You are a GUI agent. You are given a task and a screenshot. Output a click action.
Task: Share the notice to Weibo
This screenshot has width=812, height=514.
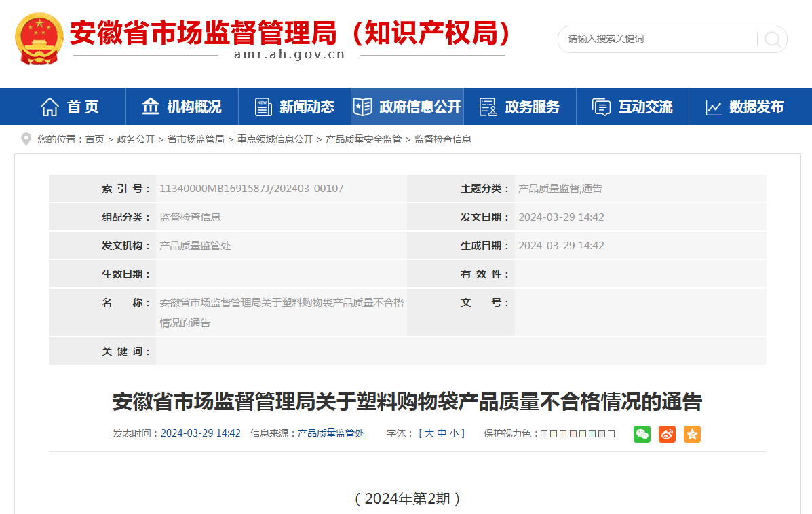[667, 435]
